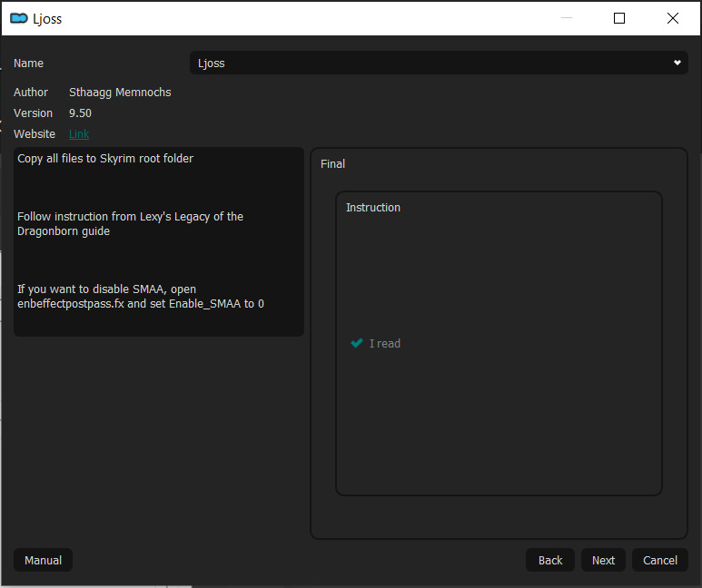Viewport: 702px width, 588px height.
Task: Proceed with the Next button
Action: pos(603,560)
